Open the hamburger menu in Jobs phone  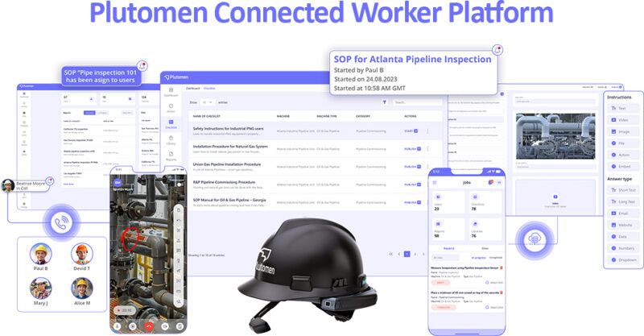(435, 182)
